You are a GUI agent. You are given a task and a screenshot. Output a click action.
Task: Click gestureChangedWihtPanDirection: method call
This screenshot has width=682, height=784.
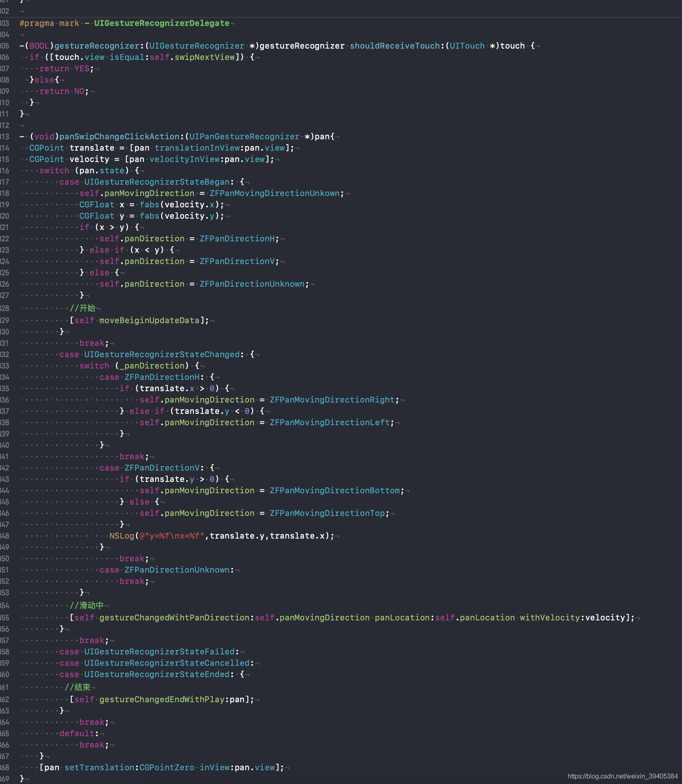tap(177, 618)
